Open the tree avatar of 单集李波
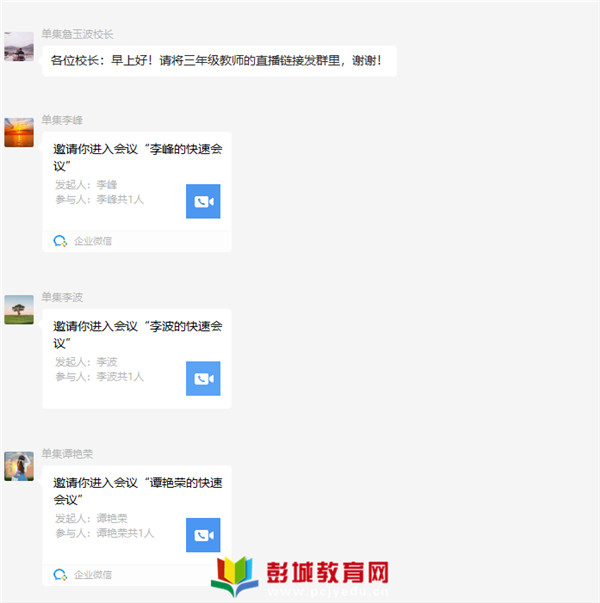Screen dimensions: 600x603 [x=19, y=310]
